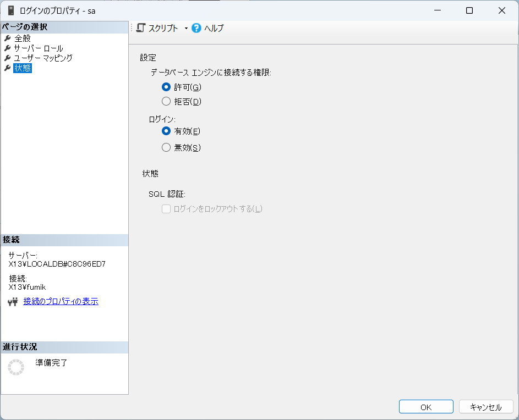Image resolution: width=519 pixels, height=420 pixels.
Task: Open the ユーザー マッピング page
Action: 43,58
